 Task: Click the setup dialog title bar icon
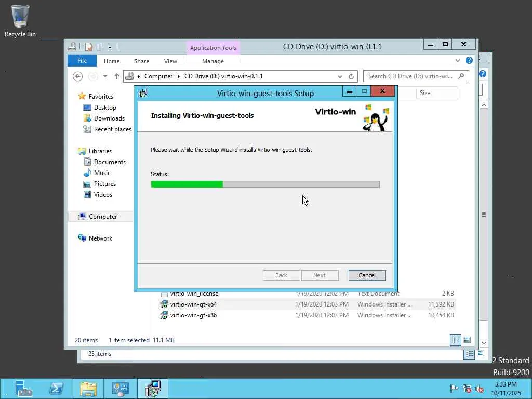[143, 93]
